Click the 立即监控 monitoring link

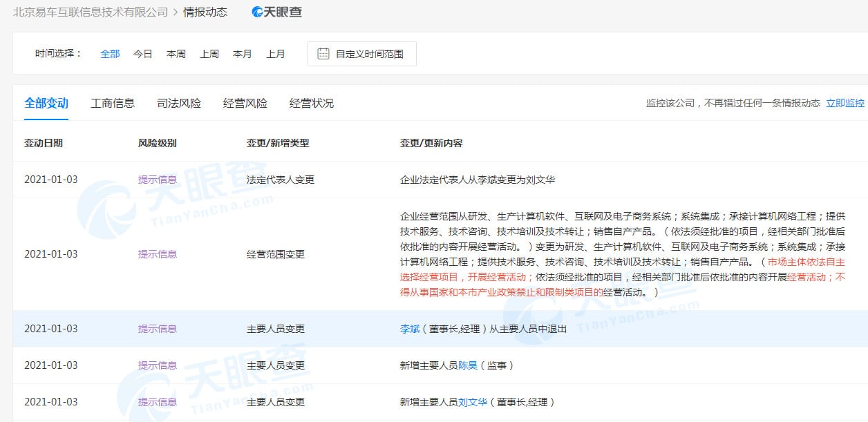(x=846, y=102)
